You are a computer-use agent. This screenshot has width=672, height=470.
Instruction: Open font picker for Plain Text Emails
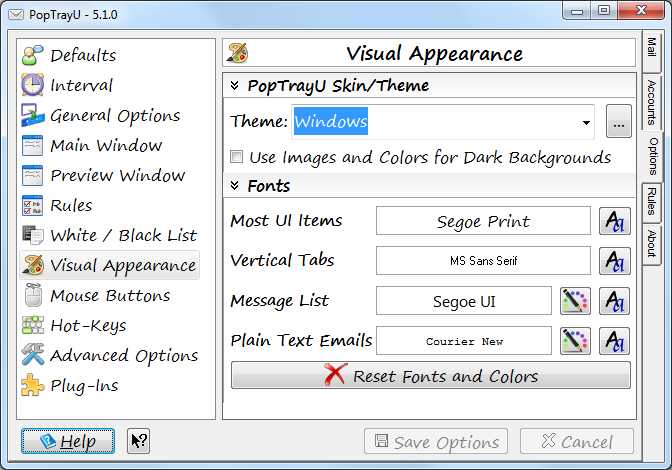615,341
